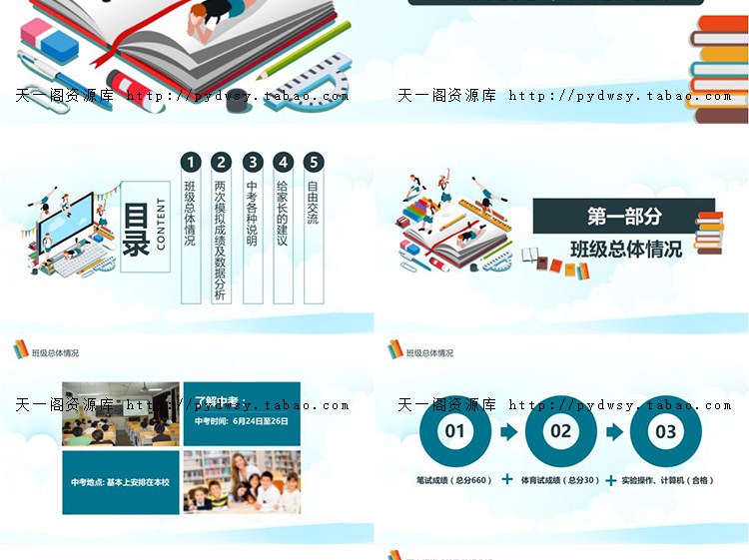
Task: Click the 班级总体情况 subtitle under 第一部分
Action: coord(626,250)
